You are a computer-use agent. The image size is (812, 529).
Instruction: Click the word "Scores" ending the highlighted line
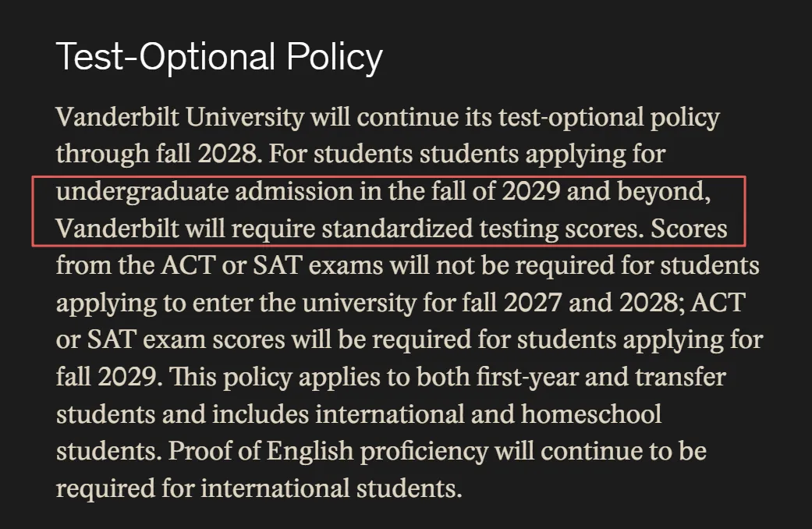[x=689, y=229]
